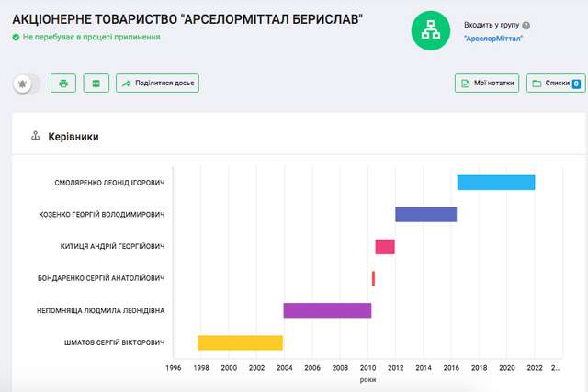Image resolution: width=588 pixels, height=392 pixels.
Task: Click axis label 1998
Action: 201,368
